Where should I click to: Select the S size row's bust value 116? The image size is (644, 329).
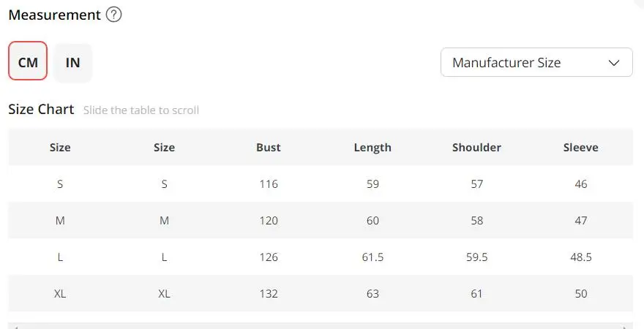(x=269, y=184)
